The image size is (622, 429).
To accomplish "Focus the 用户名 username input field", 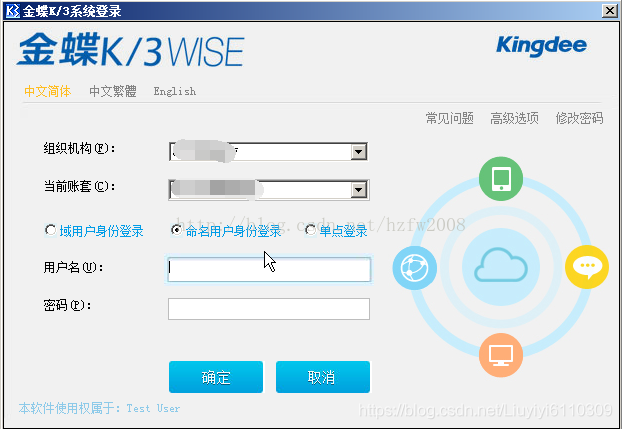I will (x=269, y=269).
